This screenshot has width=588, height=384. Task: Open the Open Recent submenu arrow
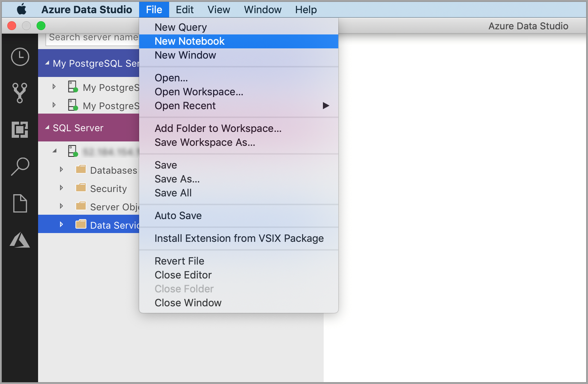pos(326,106)
